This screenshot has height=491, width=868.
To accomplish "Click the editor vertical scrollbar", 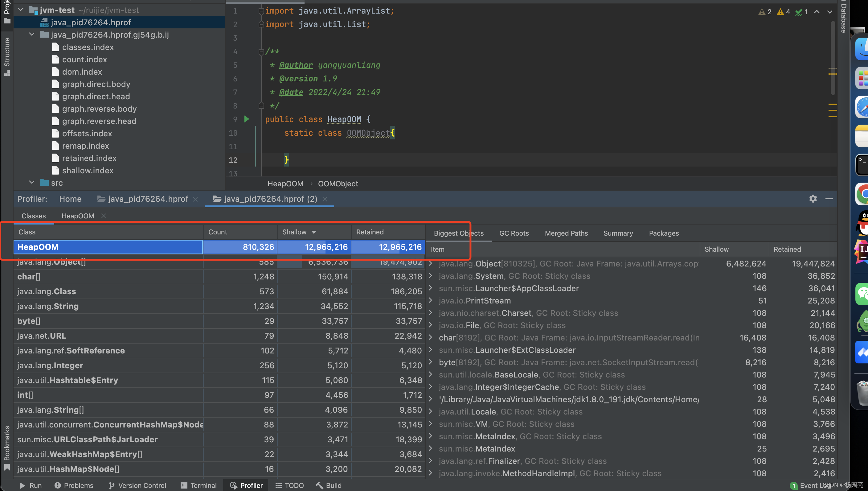I will 833,57.
